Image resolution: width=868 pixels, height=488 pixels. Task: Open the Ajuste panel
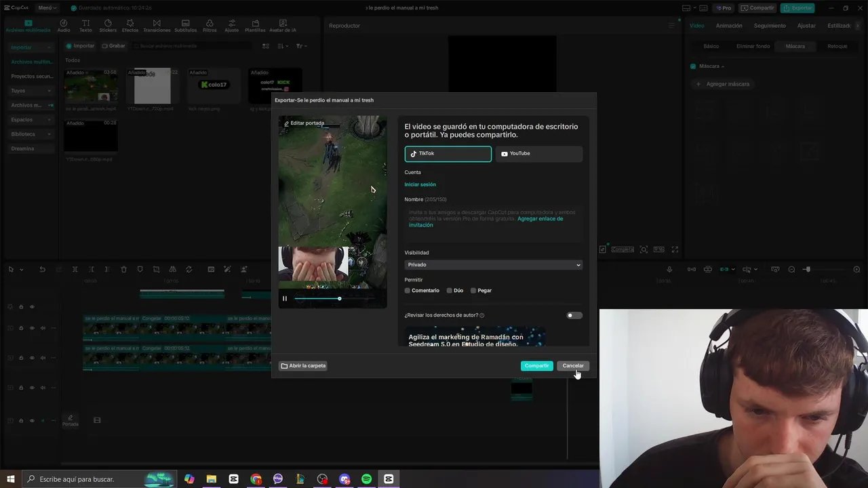coord(231,26)
